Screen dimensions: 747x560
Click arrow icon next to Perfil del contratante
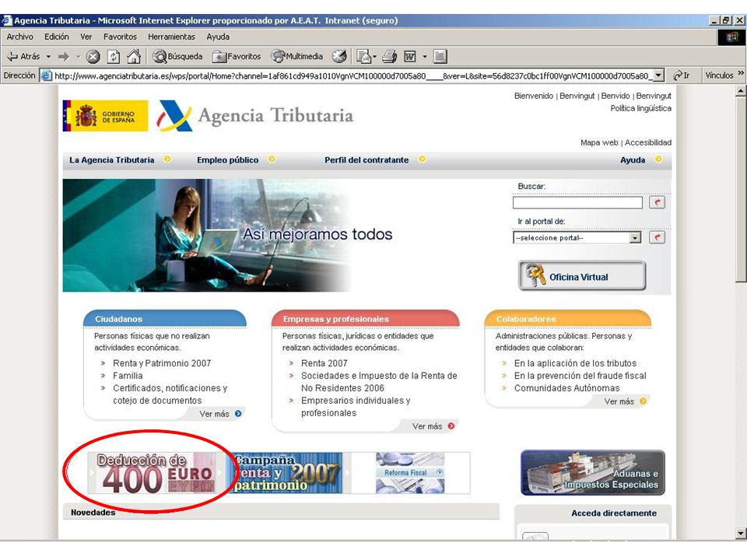coord(422,159)
